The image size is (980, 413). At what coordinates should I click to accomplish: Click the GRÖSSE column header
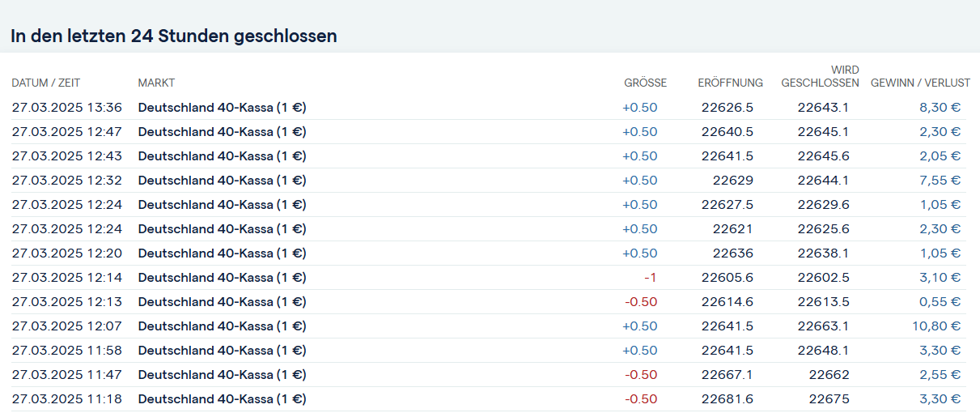[645, 83]
